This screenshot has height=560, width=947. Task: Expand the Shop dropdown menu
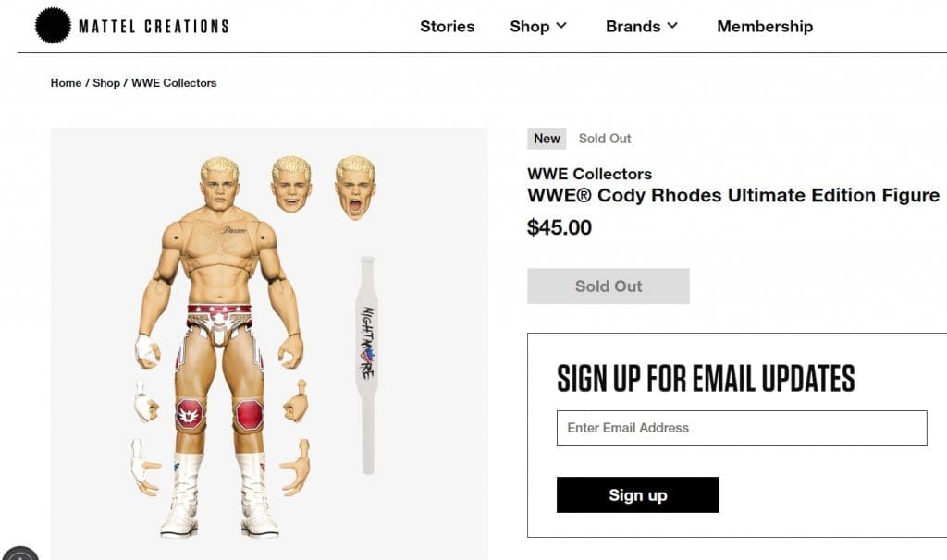tap(538, 27)
